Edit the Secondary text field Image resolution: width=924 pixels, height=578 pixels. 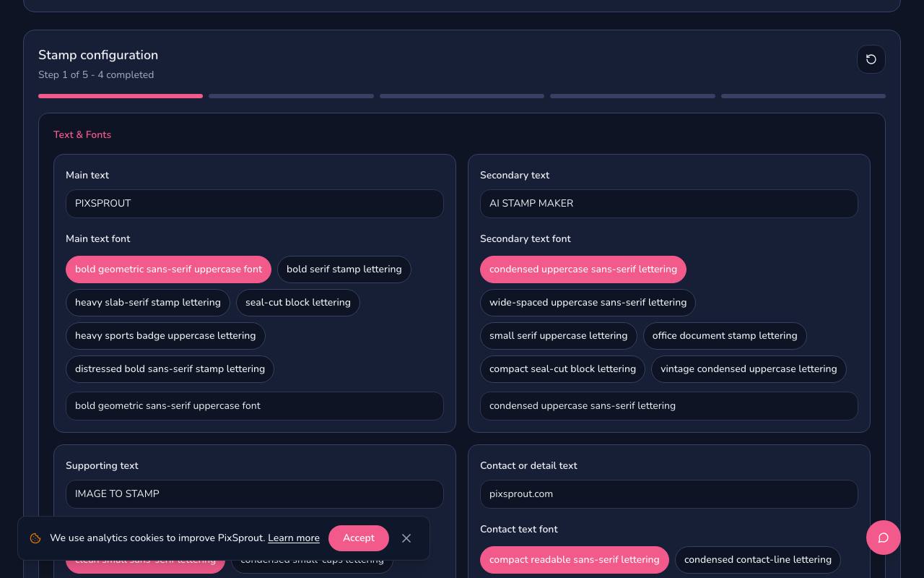pos(669,204)
